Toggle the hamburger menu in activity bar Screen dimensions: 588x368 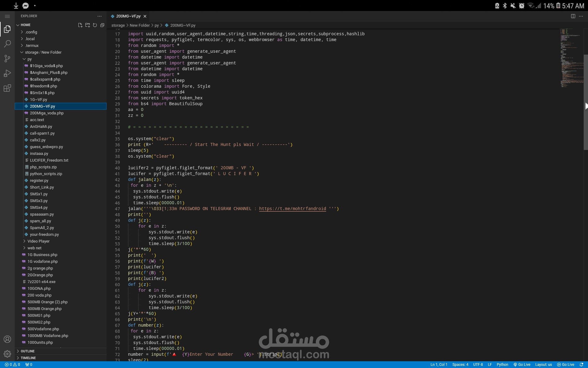[x=7, y=16]
